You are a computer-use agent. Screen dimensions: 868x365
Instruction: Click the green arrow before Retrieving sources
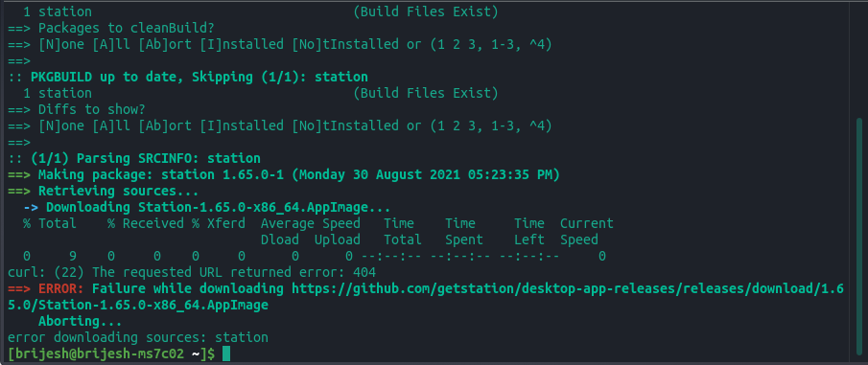click(x=19, y=192)
